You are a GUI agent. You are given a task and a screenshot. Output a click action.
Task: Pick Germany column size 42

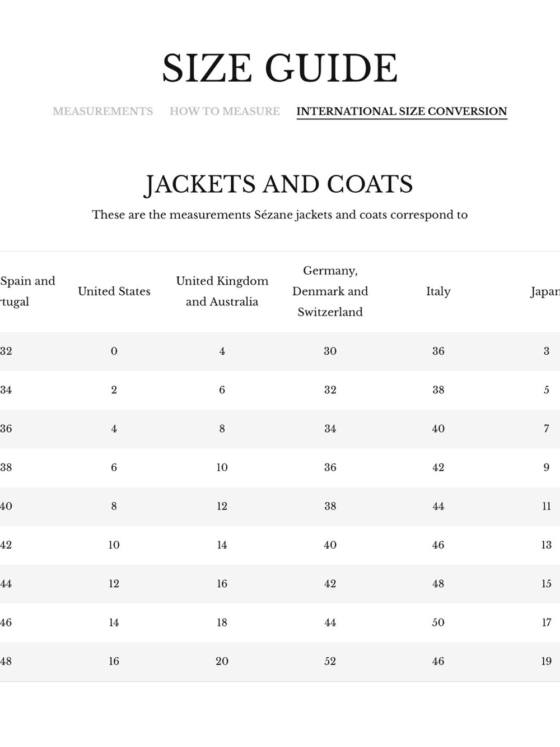tap(330, 583)
